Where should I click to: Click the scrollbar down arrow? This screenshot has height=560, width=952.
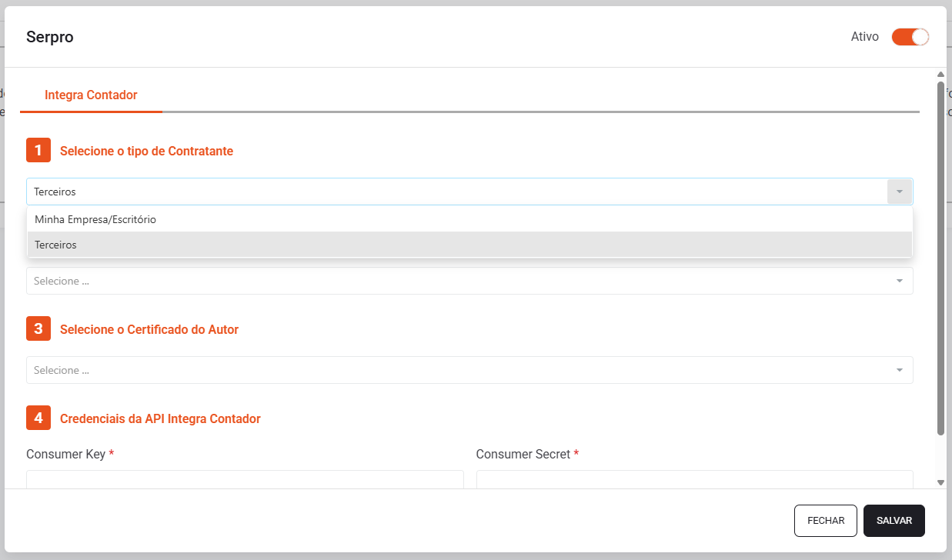coord(940,482)
